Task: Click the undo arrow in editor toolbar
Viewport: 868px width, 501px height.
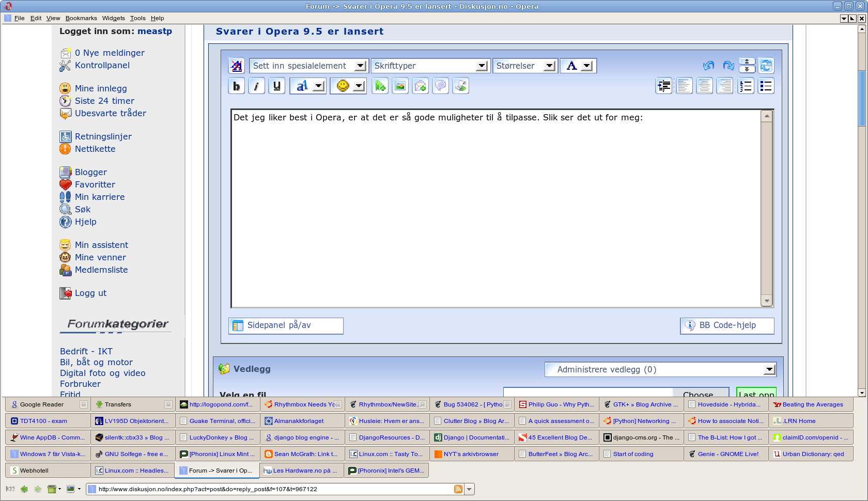Action: tap(709, 66)
